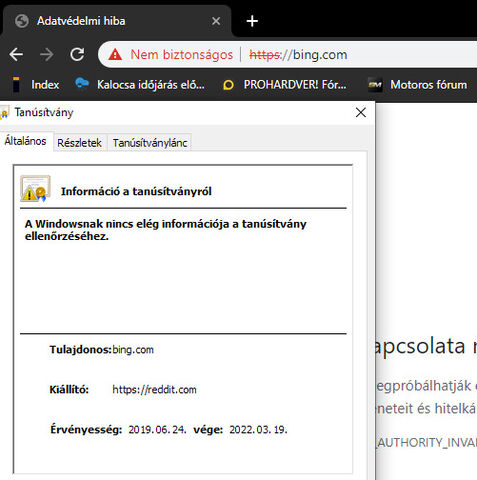
Task: Switch to the Általános tab
Action: [x=25, y=141]
